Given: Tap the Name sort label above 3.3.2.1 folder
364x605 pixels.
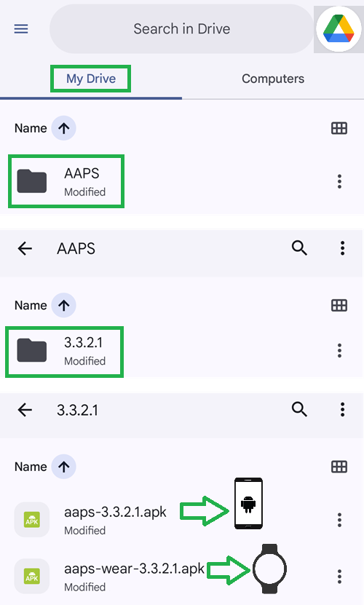Looking at the screenshot, I should coord(31,305).
